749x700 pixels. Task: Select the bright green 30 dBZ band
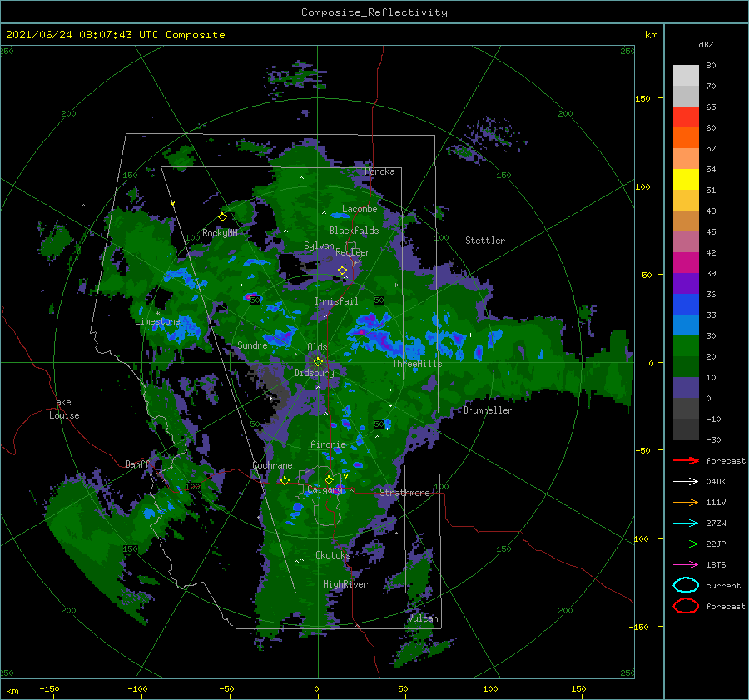(x=686, y=346)
